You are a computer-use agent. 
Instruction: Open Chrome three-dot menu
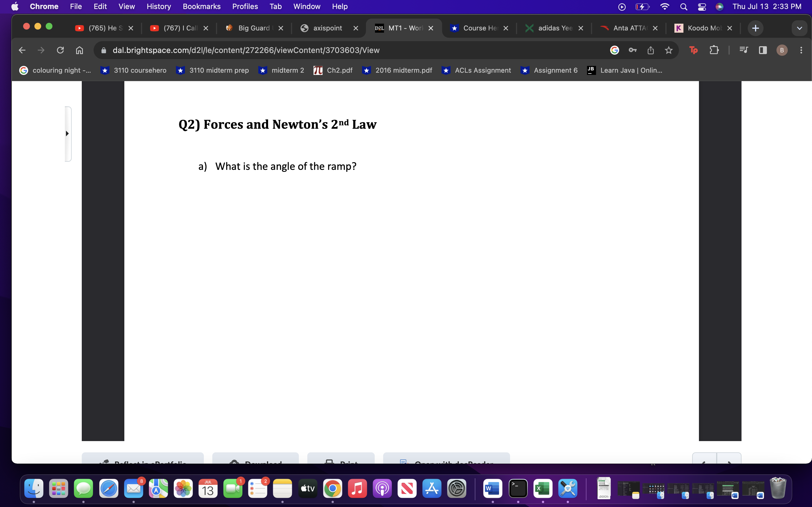click(801, 50)
